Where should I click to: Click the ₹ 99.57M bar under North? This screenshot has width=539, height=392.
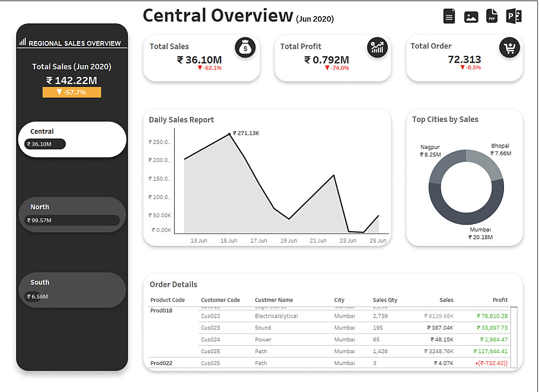click(72, 220)
